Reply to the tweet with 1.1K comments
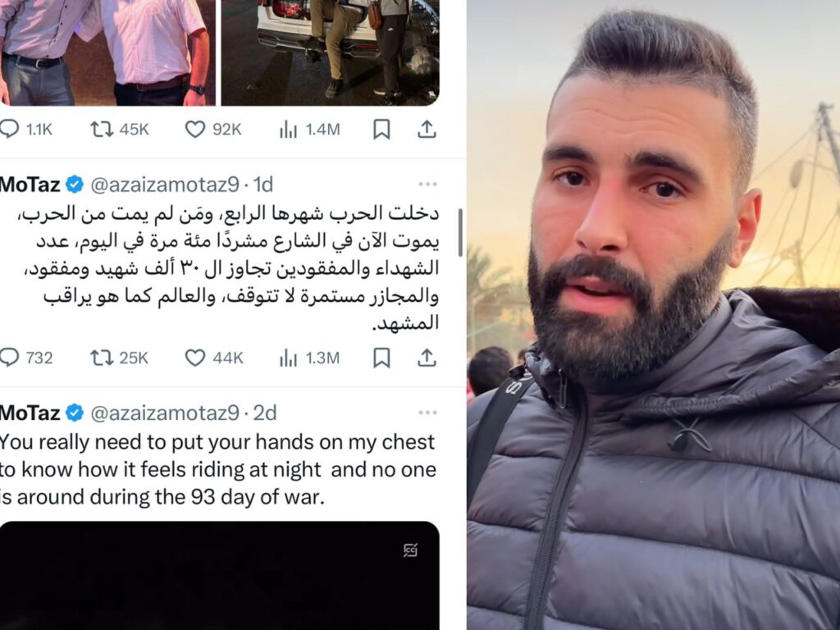Screen dimensions: 840x630 (10, 129)
